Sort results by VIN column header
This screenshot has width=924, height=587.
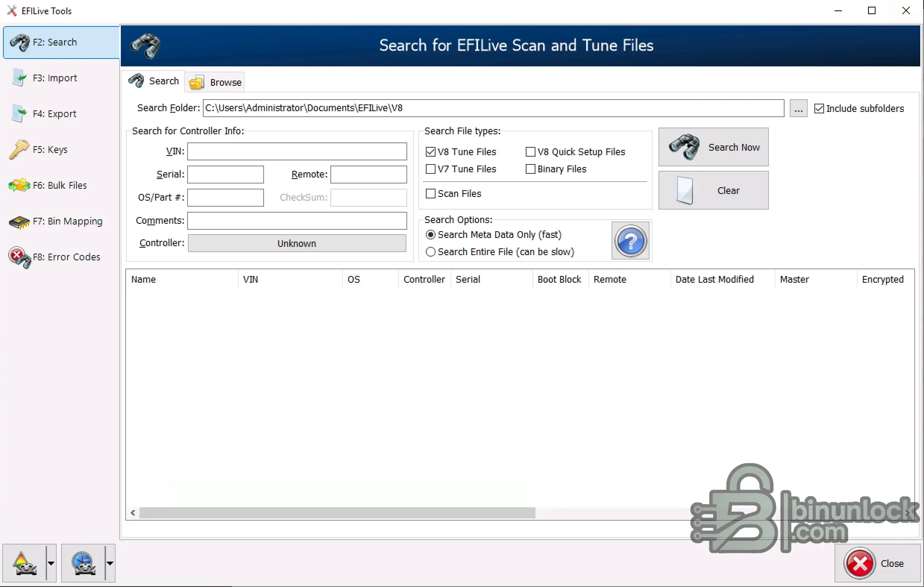click(x=290, y=279)
